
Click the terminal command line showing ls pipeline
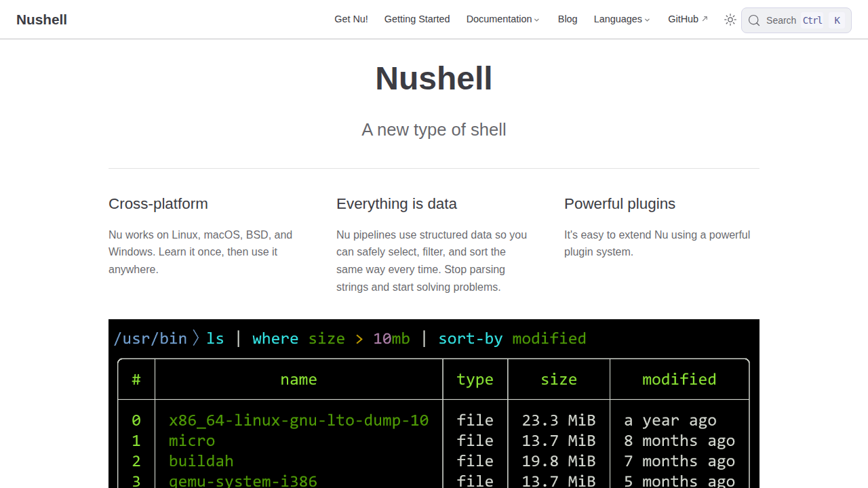[x=350, y=338]
